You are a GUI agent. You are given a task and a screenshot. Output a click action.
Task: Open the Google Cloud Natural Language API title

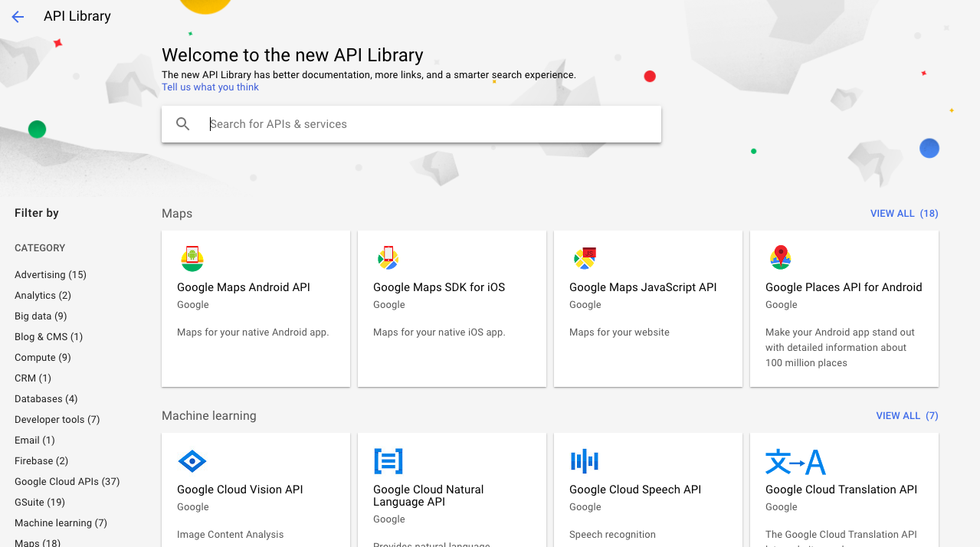click(x=428, y=496)
